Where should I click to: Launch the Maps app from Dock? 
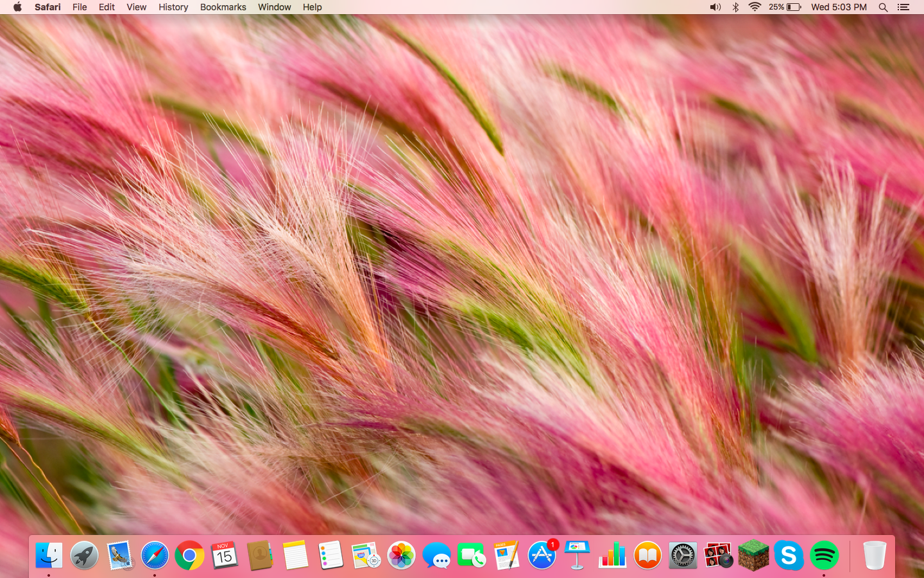(x=366, y=556)
